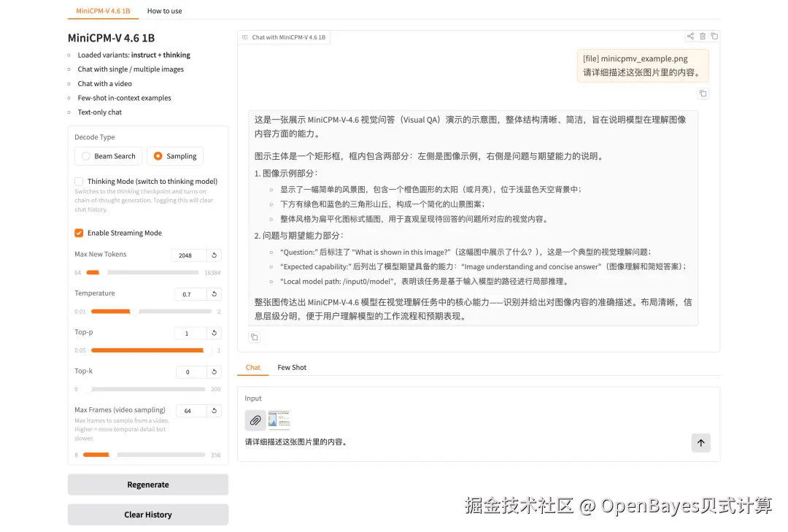Image resolution: width=788 pixels, height=532 pixels.
Task: Click the MiniCPM-V 4.6 1B page heading
Action: coord(111,38)
